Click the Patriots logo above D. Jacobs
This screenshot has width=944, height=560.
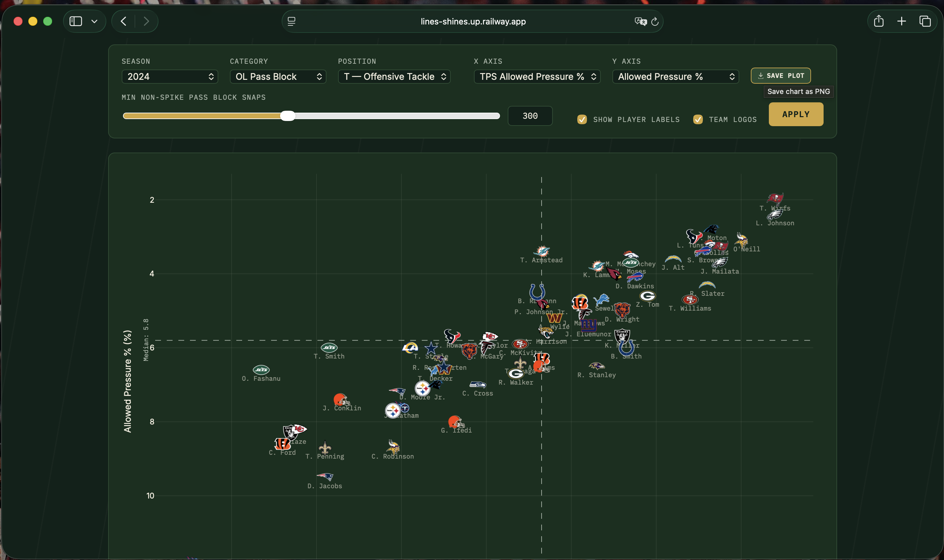point(325,477)
